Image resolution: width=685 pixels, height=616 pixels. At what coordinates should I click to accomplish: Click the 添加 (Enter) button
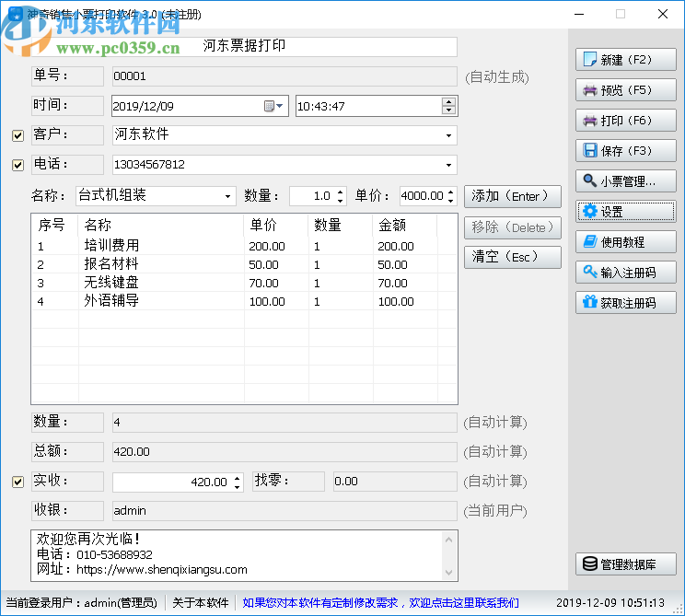[513, 196]
